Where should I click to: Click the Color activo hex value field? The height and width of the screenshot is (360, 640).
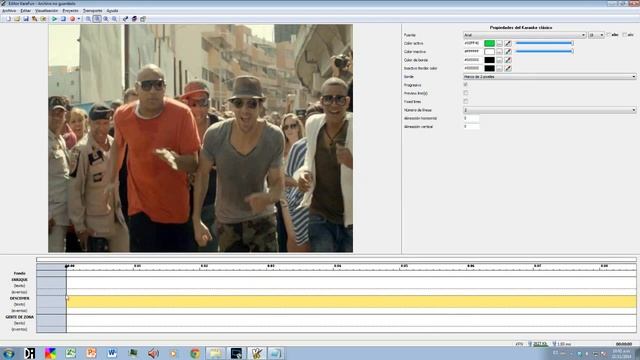pos(472,43)
